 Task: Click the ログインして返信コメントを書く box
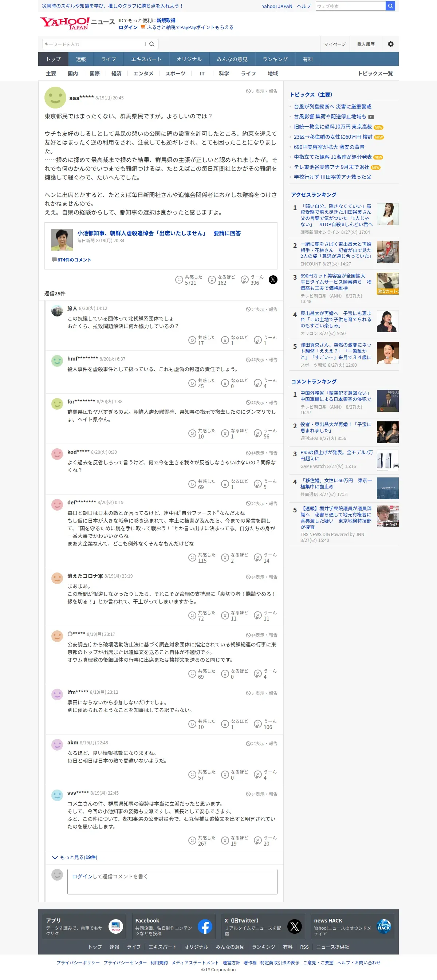[172, 881]
